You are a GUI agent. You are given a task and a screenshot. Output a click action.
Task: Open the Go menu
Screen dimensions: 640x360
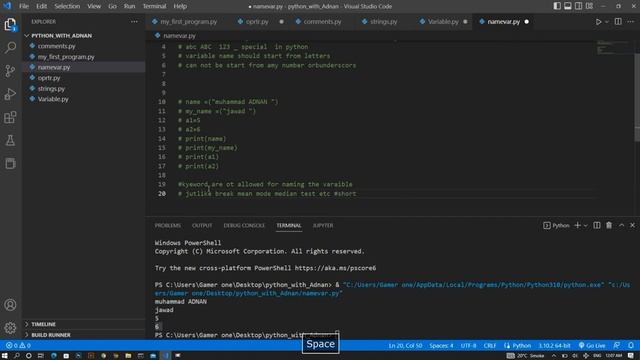[x=112, y=6]
